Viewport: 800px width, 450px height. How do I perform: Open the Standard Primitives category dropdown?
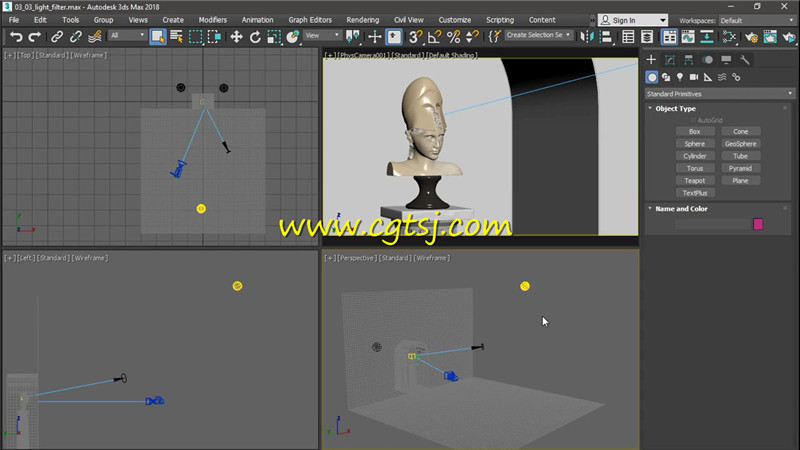[719, 94]
